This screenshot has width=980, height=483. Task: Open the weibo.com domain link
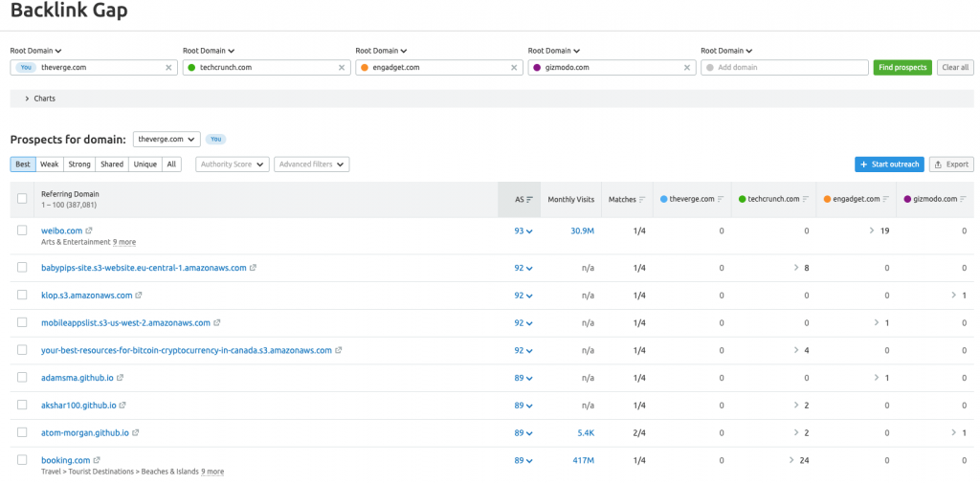tap(62, 231)
